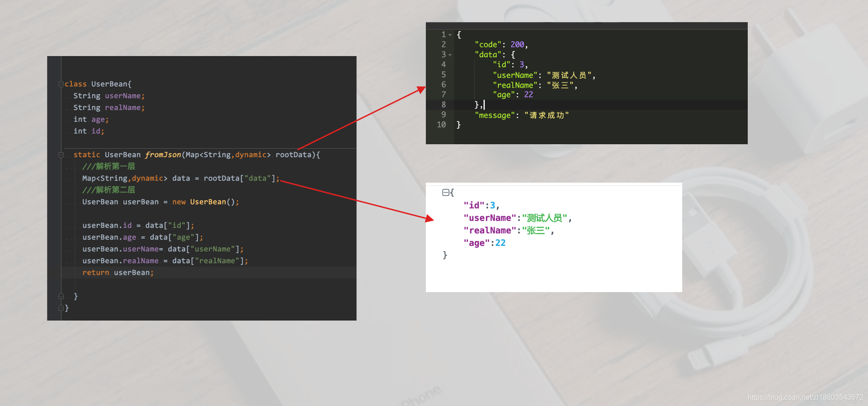Click "realName":"张三" in the white JSON viewer

coord(509,231)
